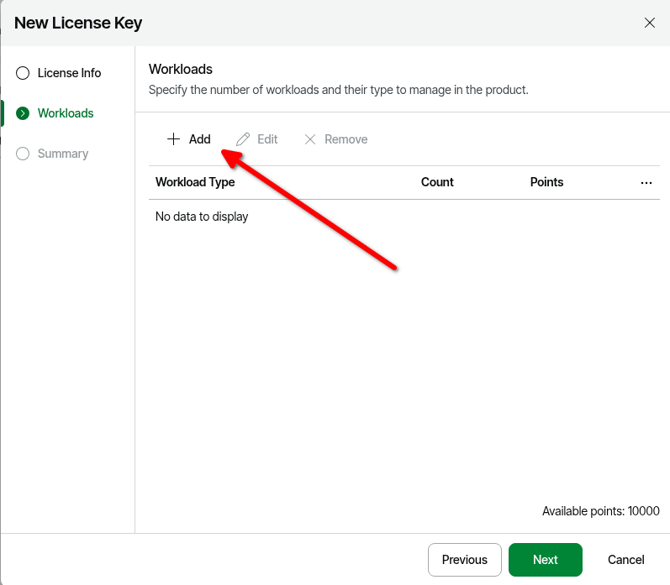Select the Workloads step label in sidebar

pyautogui.click(x=65, y=113)
